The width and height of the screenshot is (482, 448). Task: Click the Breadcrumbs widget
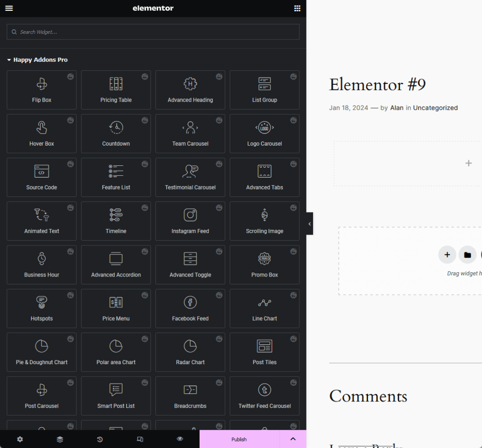tap(190, 396)
